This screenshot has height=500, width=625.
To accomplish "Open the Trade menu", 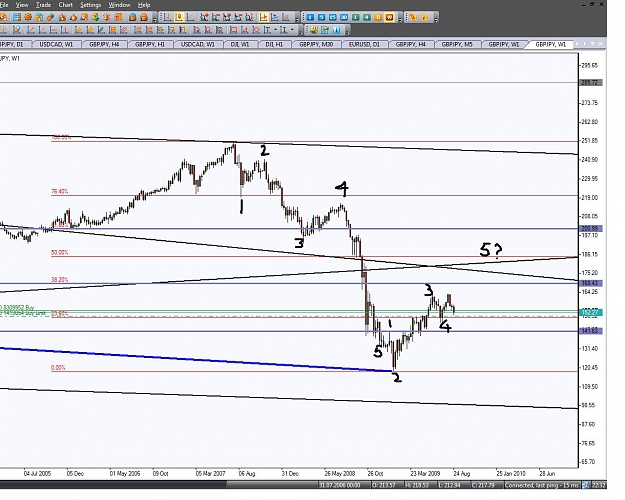I will pos(43,5).
